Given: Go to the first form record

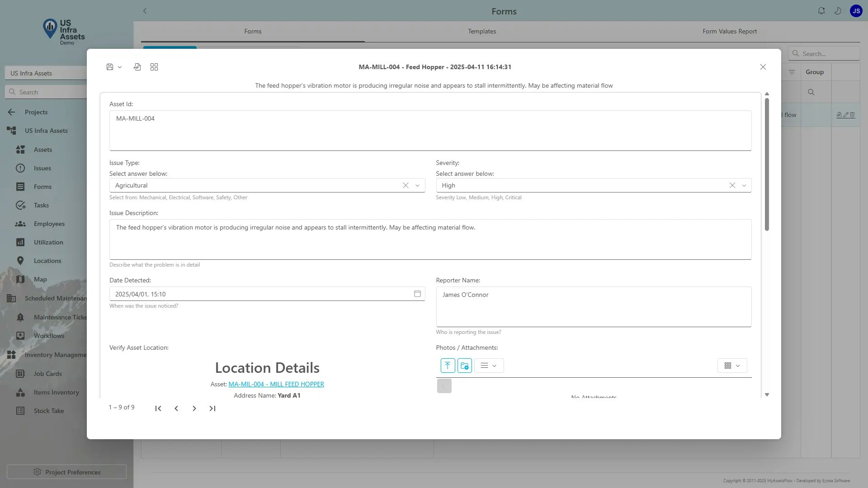Looking at the screenshot, I should [x=158, y=408].
